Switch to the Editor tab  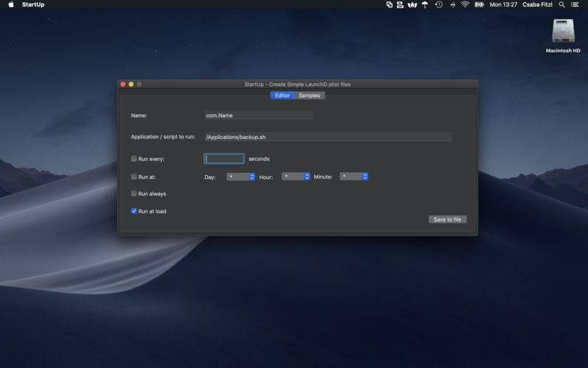click(x=282, y=96)
